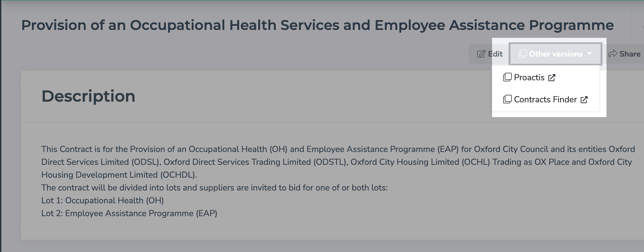The width and height of the screenshot is (644, 252).
Task: Click the 'Housing Development Limited (OCHDL)' text line
Action: [x=119, y=175]
